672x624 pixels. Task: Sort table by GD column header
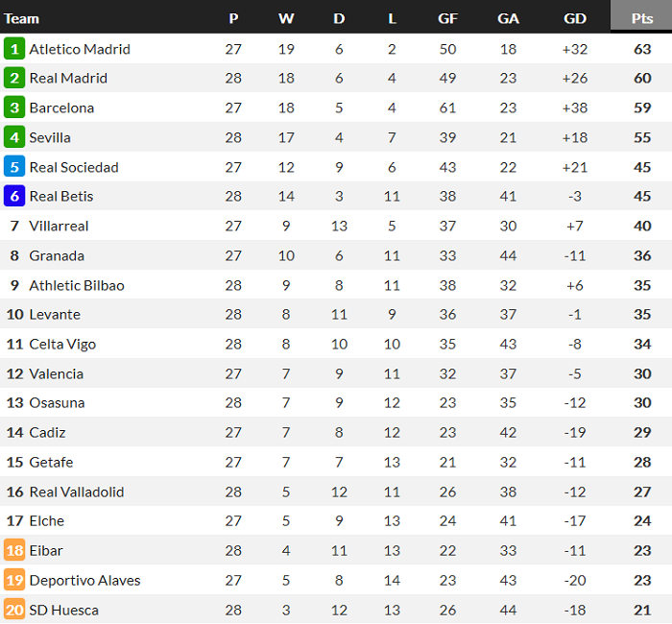[575, 18]
